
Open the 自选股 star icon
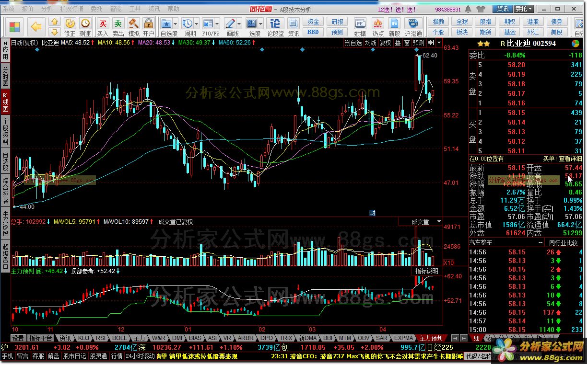coord(166,23)
